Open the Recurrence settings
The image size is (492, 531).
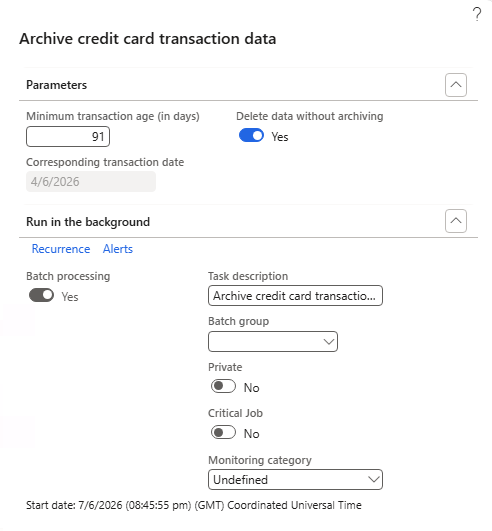pyautogui.click(x=61, y=249)
